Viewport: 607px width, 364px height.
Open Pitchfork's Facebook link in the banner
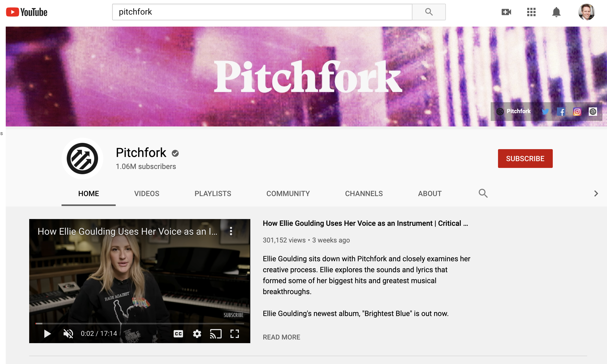coord(561,112)
